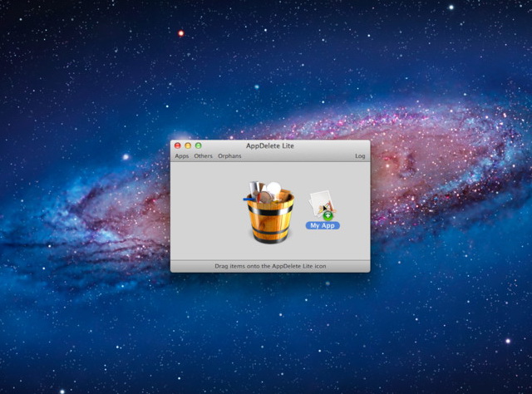Zoom the window with green button
Viewport: 532px width, 394px height.
[x=199, y=145]
